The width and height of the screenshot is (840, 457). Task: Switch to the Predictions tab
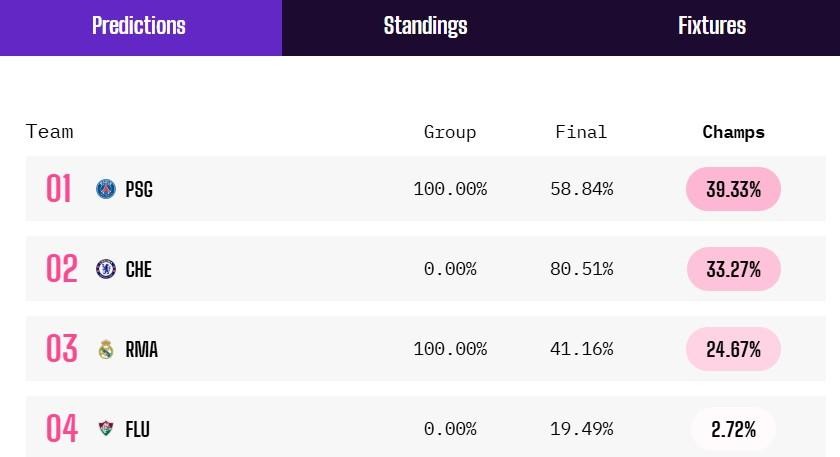[x=139, y=27]
